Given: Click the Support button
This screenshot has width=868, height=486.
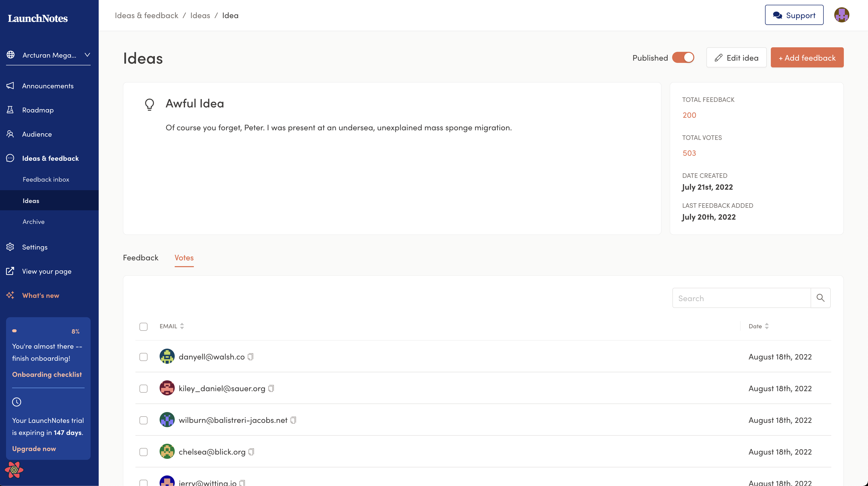Looking at the screenshot, I should [x=794, y=15].
